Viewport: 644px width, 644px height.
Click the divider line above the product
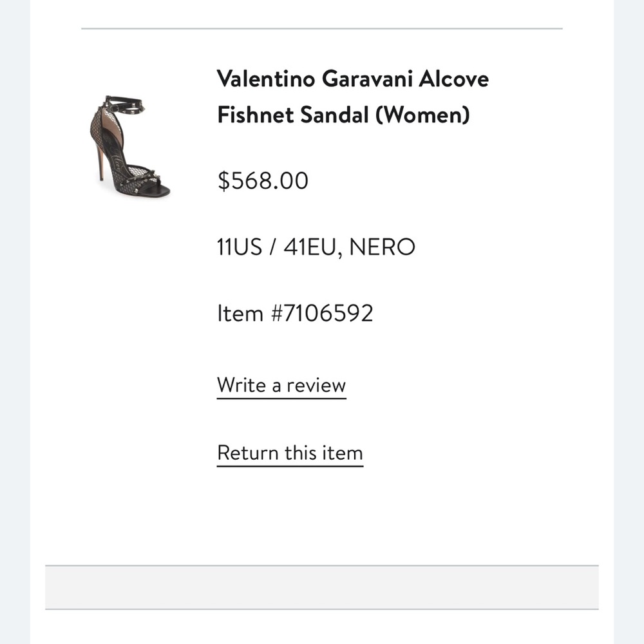click(x=322, y=28)
